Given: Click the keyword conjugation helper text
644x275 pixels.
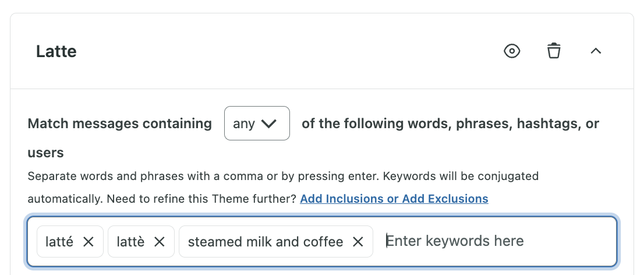Looking at the screenshot, I should (283, 188).
